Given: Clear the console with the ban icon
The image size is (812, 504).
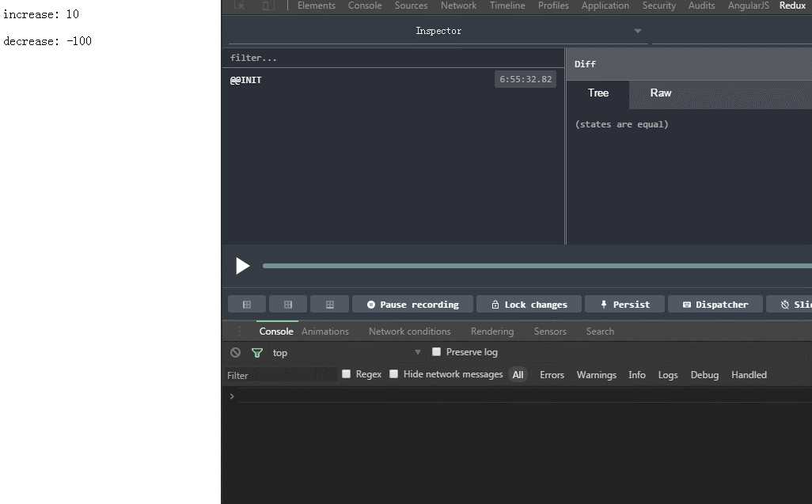Looking at the screenshot, I should tap(236, 352).
